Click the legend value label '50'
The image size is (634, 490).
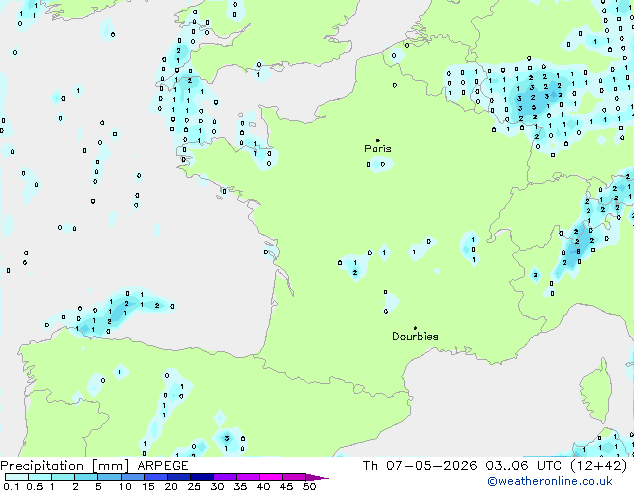(309, 486)
